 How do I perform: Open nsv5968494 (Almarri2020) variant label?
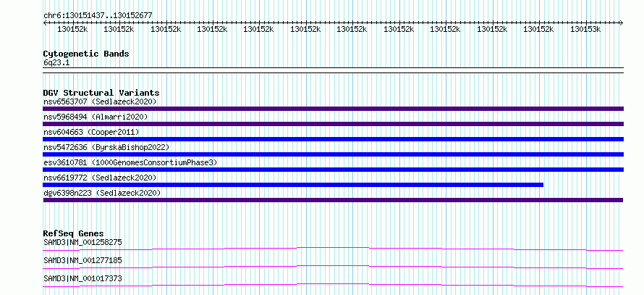96,117
